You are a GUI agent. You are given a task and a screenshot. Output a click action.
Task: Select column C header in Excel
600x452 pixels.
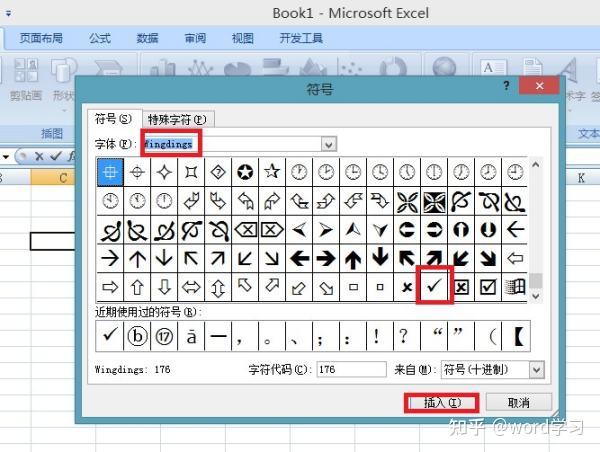tap(53, 178)
